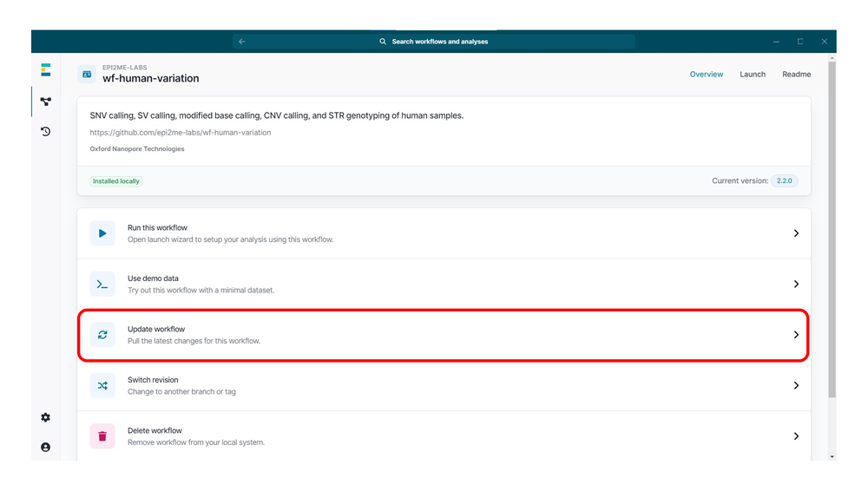
Task: Click the shuffle icon for Switch revision
Action: click(102, 386)
